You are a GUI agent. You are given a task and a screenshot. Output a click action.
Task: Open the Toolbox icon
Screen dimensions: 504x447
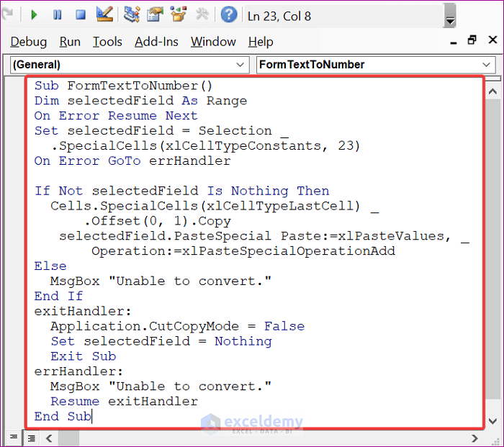coord(202,14)
